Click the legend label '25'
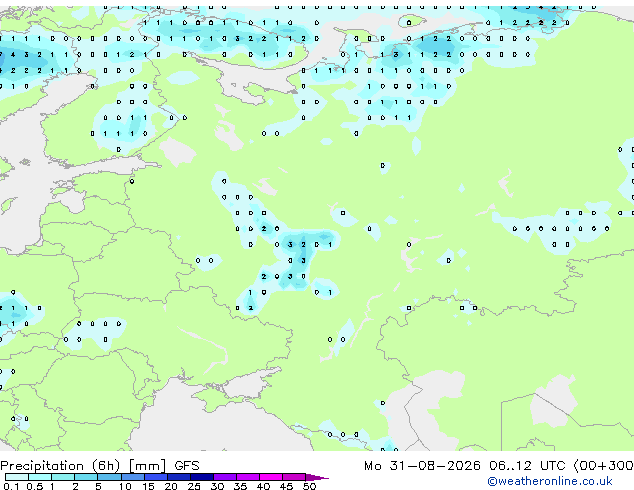The height and width of the screenshot is (490, 634). click(194, 486)
